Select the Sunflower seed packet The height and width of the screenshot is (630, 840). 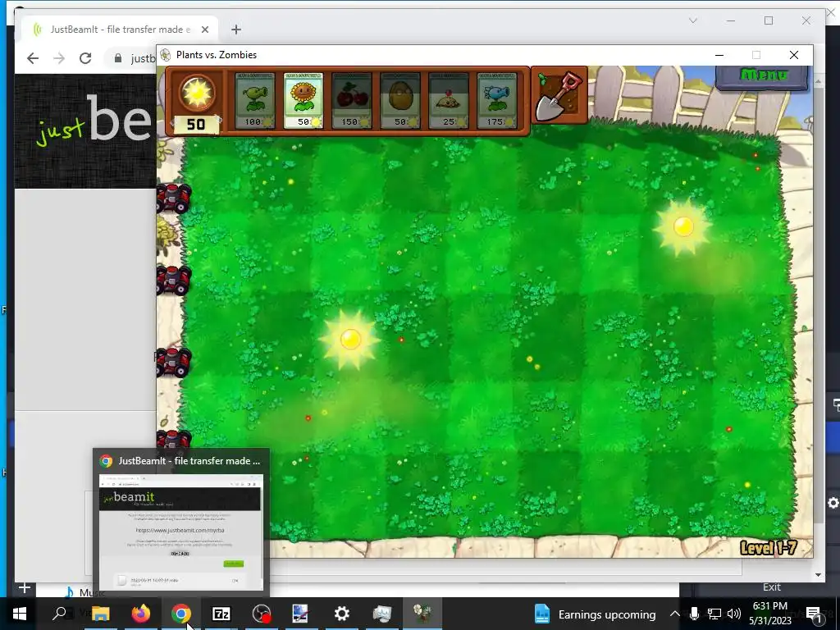tap(304, 101)
